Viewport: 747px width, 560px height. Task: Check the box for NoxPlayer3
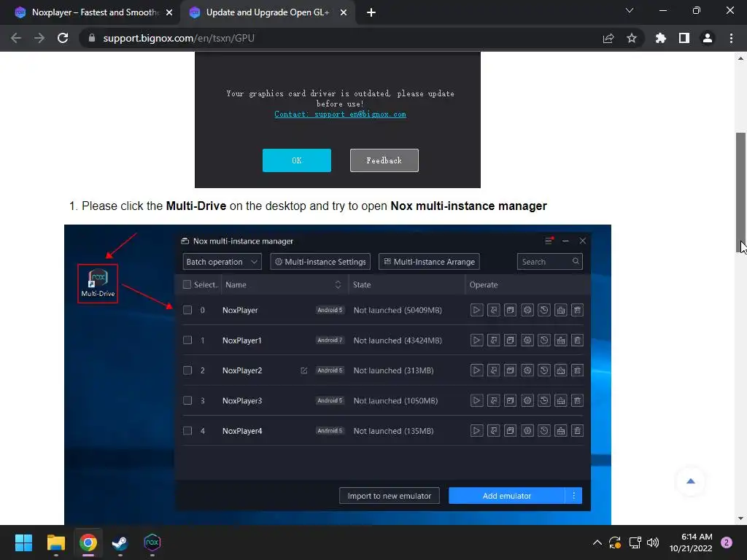click(187, 400)
